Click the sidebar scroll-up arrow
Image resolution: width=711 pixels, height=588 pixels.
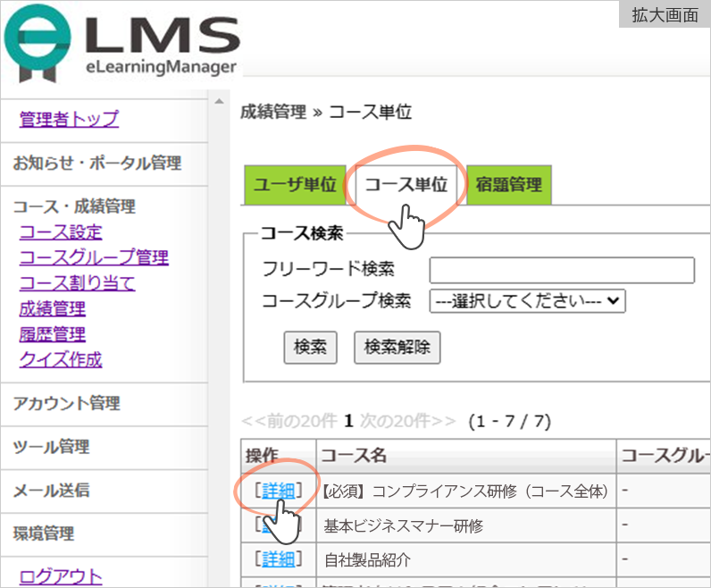click(x=219, y=101)
